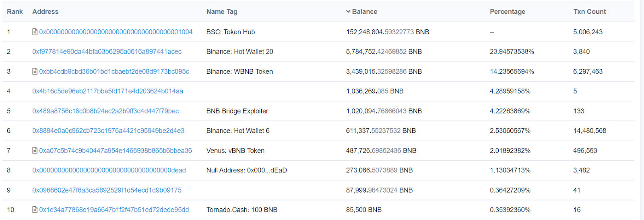Open address 0xa07c5b74c9b40447a954e1466938b865b6bbea36

116,150
